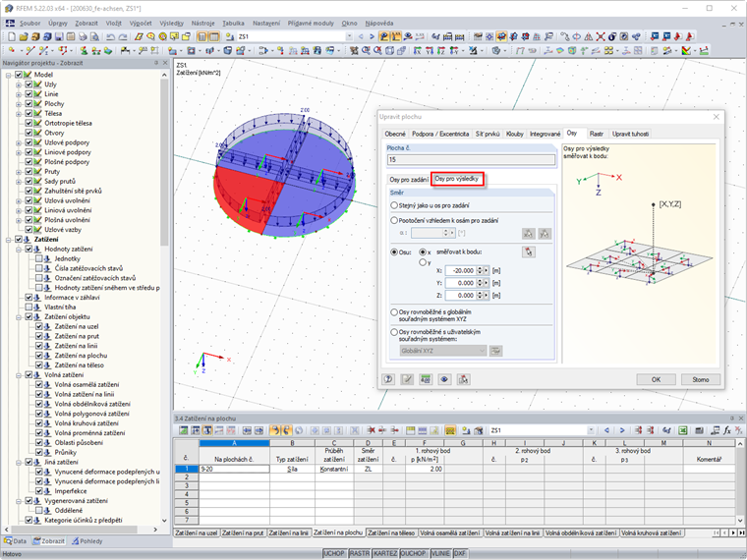Toggle the Zatížení na plochu checkbox
This screenshot has width=747, height=560.
coord(38,356)
